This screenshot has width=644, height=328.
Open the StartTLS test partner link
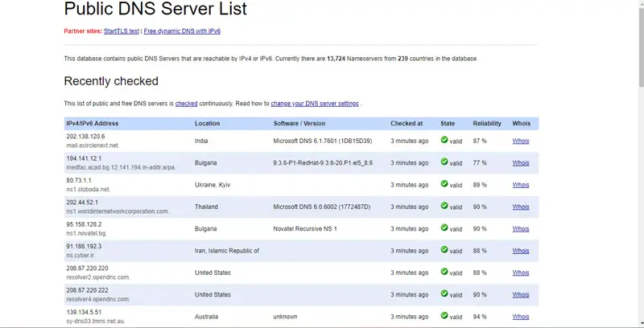(121, 31)
